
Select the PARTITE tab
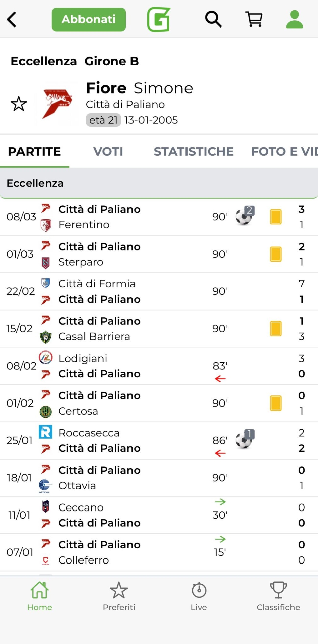35,152
